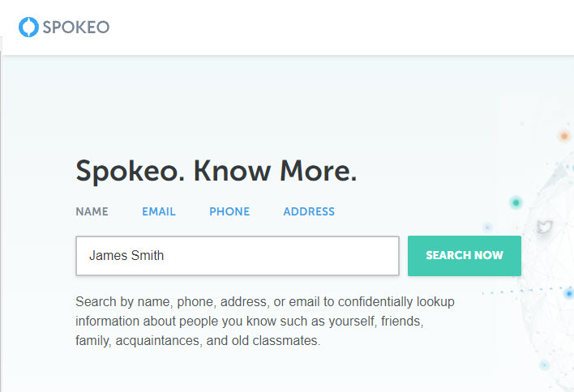Screen dimensions: 574x392
Task: Click the search description paragraph text
Action: point(265,321)
